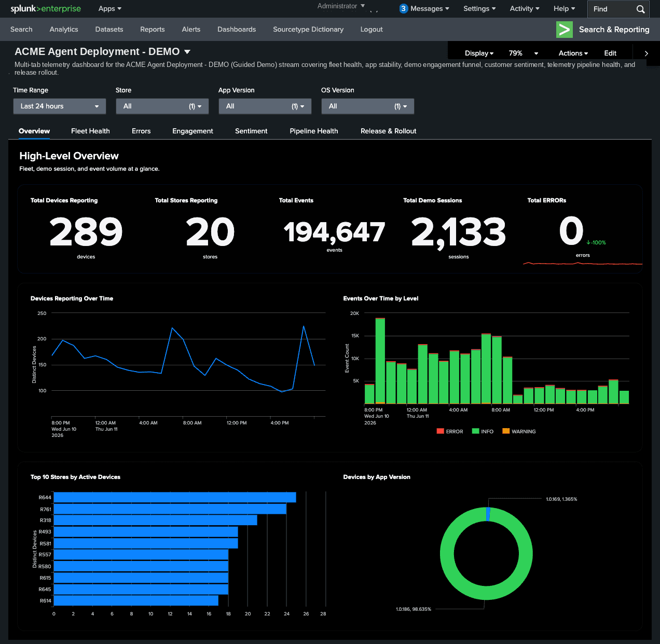Click the Find magnifier search icon
Screen dimensions: 660x644
tap(640, 9)
